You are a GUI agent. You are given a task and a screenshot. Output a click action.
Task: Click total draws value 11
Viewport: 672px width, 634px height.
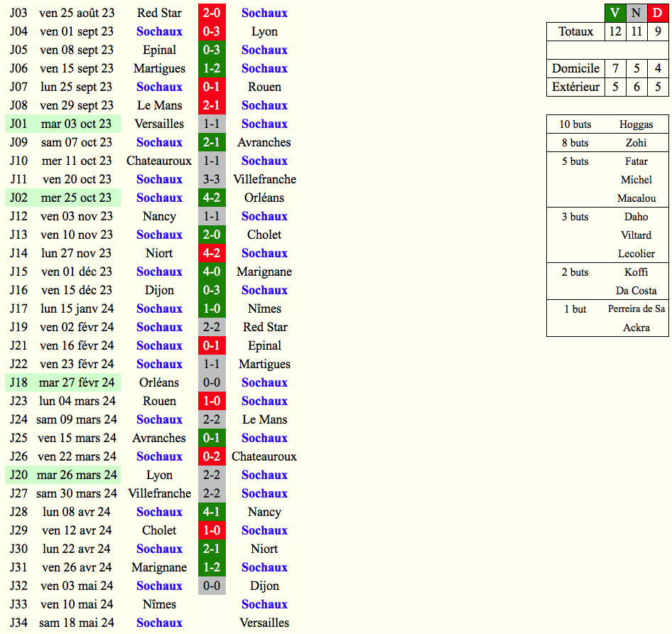pyautogui.click(x=636, y=31)
